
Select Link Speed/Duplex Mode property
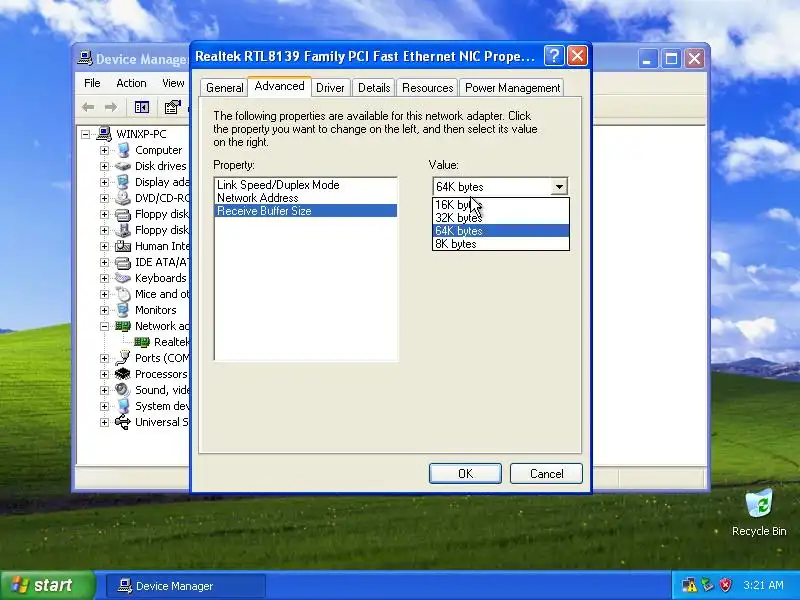click(306, 185)
